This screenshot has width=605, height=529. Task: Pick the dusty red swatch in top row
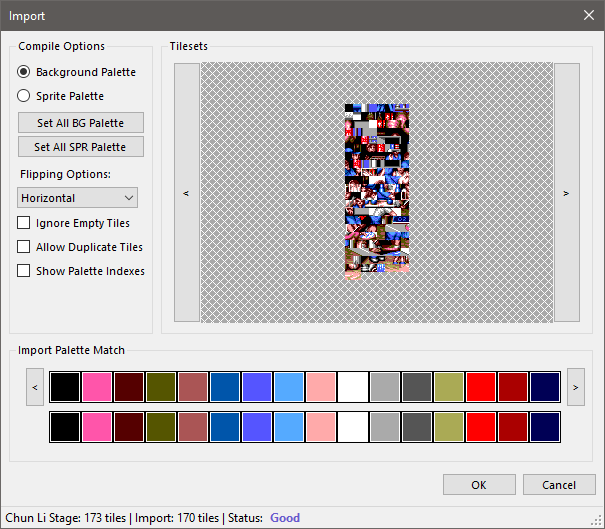pyautogui.click(x=193, y=387)
